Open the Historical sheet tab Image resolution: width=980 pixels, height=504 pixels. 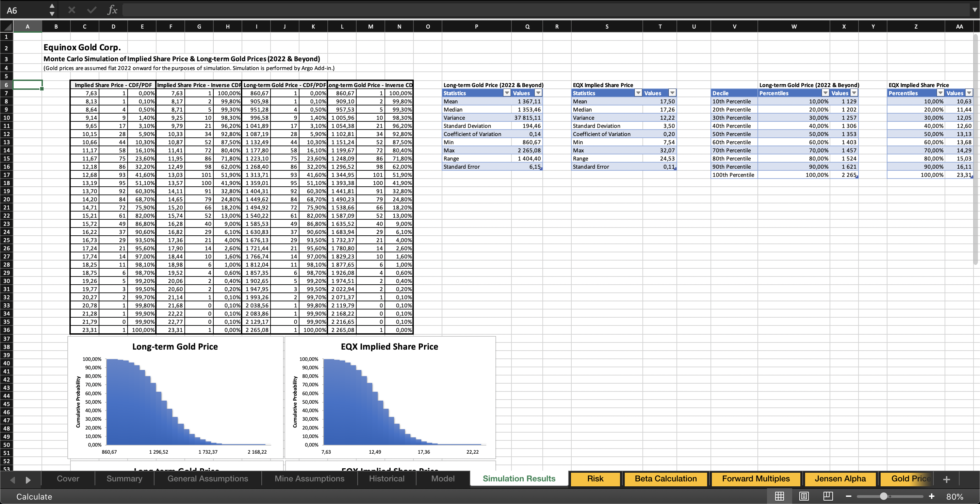tap(387, 478)
